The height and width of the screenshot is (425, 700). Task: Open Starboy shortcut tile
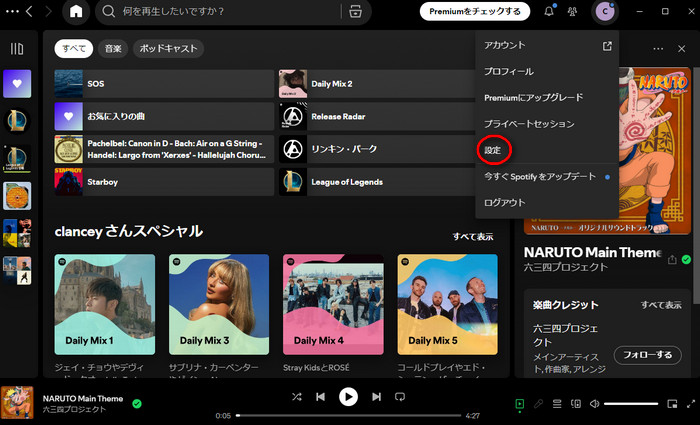click(x=164, y=182)
